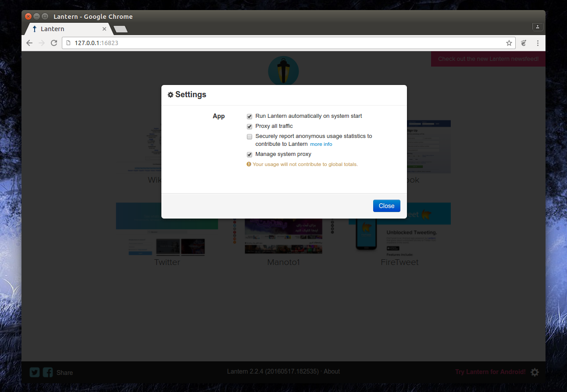567x392 pixels.
Task: Click the Chrome user profile icon
Action: click(x=538, y=27)
